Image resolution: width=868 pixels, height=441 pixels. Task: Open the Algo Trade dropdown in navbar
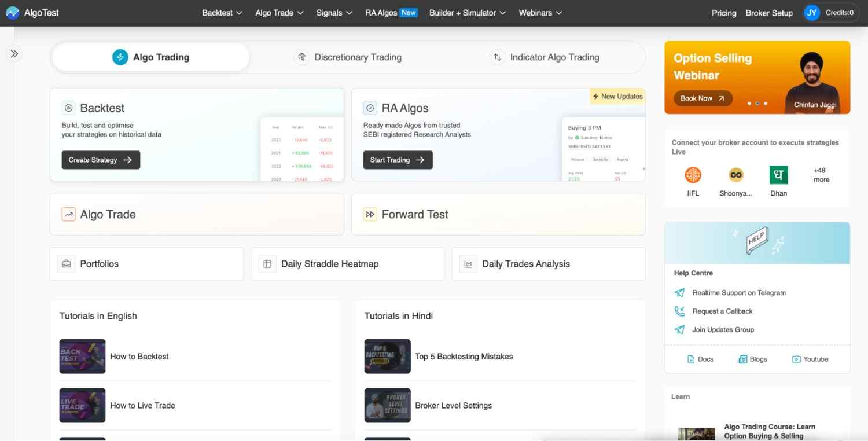tap(279, 13)
